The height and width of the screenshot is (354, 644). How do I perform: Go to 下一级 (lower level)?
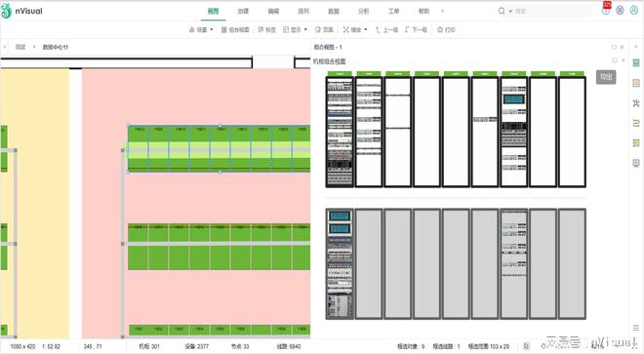coord(416,29)
